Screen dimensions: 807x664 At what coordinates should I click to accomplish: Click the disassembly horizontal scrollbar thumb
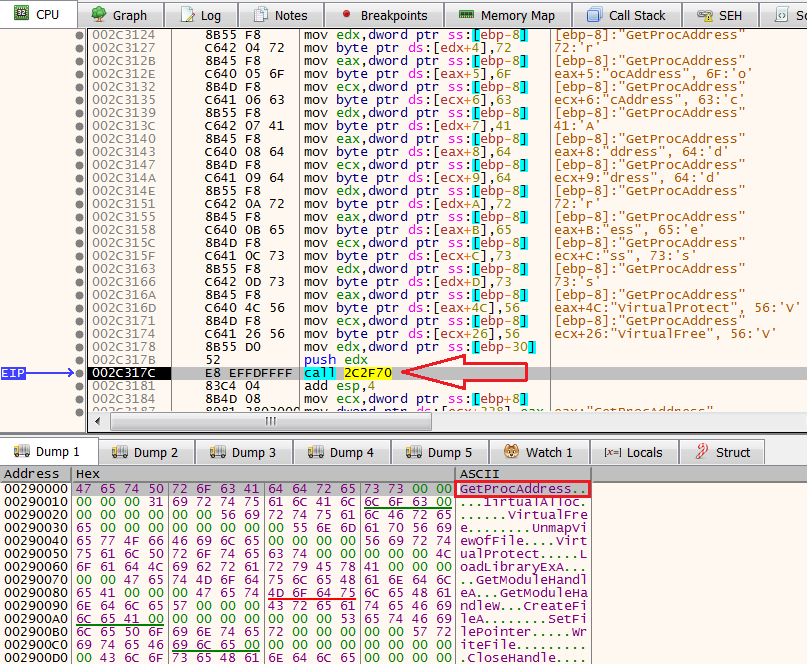(x=271, y=422)
